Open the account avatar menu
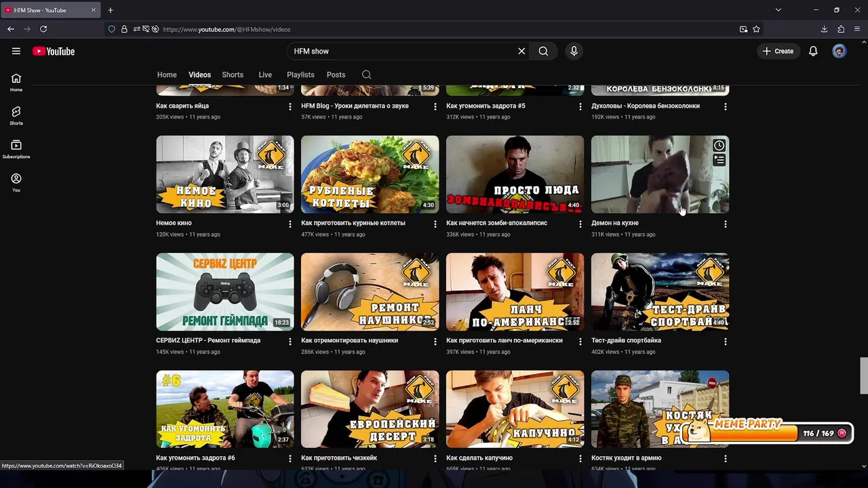The width and height of the screenshot is (868, 488). (x=840, y=51)
